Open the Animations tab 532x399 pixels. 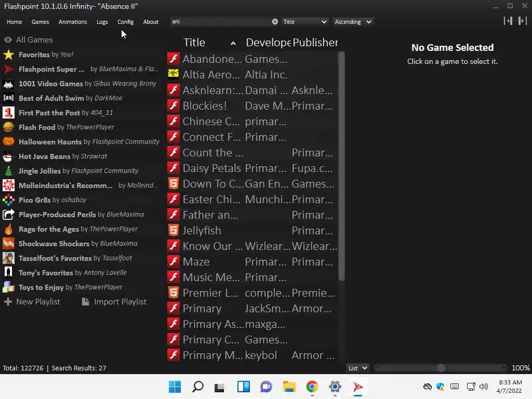73,22
